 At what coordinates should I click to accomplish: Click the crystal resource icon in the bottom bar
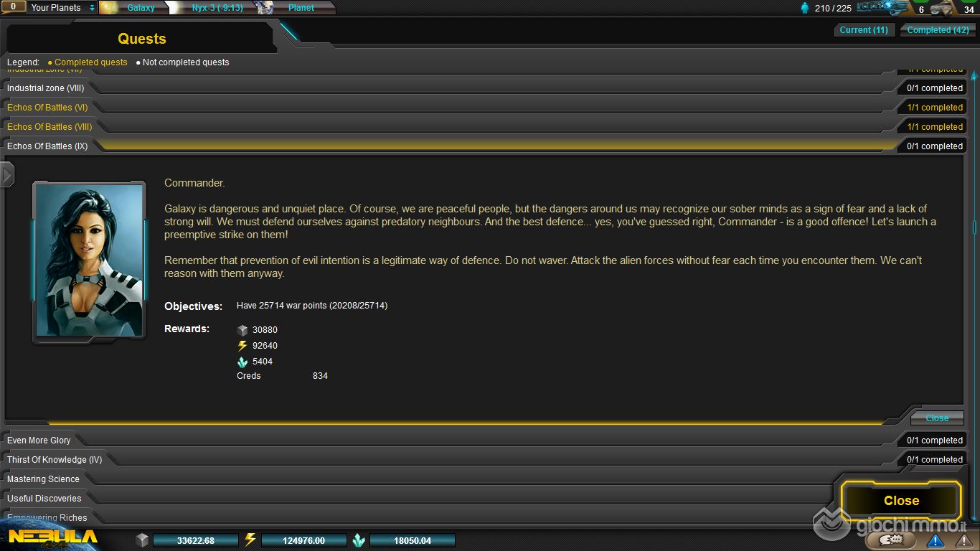(x=359, y=540)
